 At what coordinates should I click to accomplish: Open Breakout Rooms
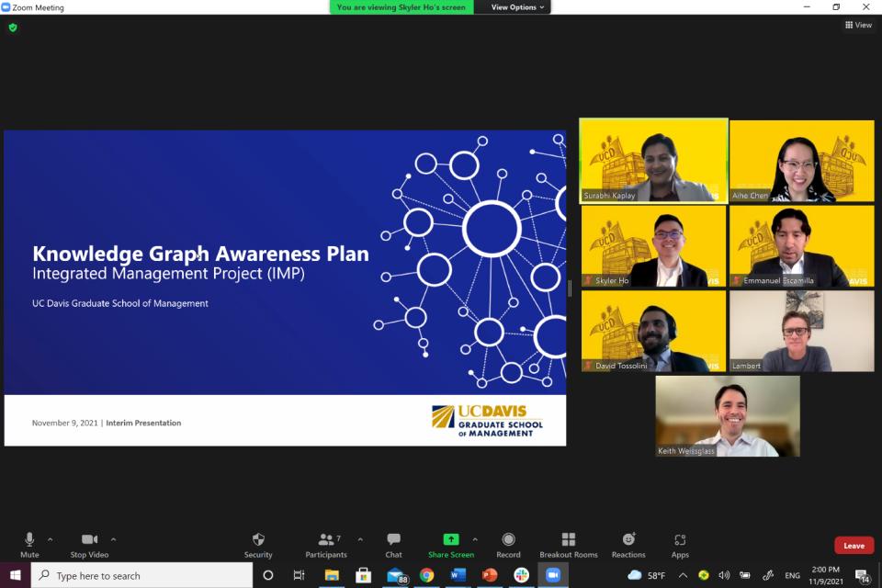[x=568, y=543]
